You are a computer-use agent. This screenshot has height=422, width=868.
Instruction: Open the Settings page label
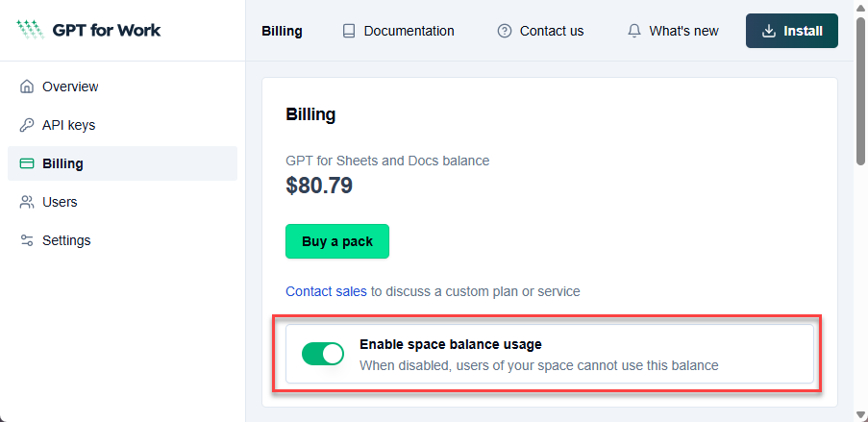point(66,240)
